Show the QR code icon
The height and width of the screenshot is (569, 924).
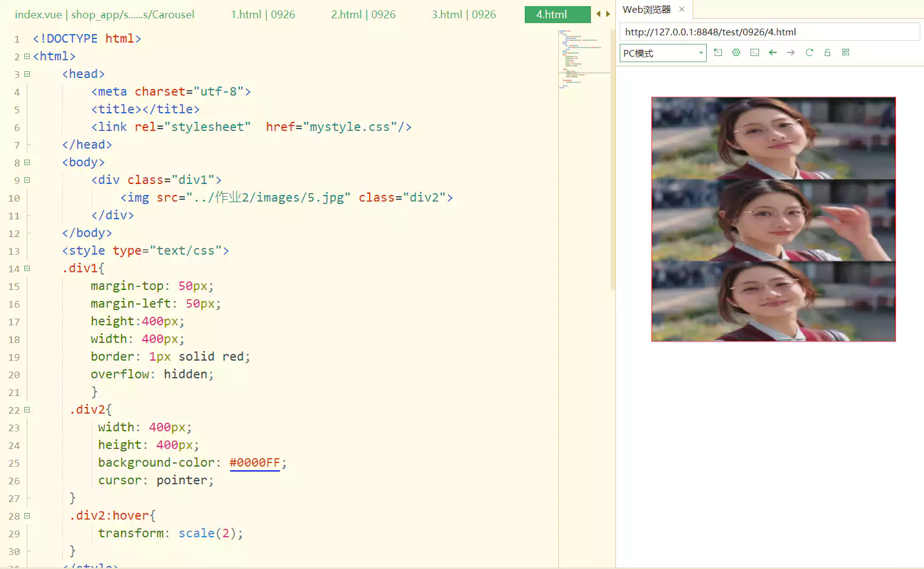point(845,52)
